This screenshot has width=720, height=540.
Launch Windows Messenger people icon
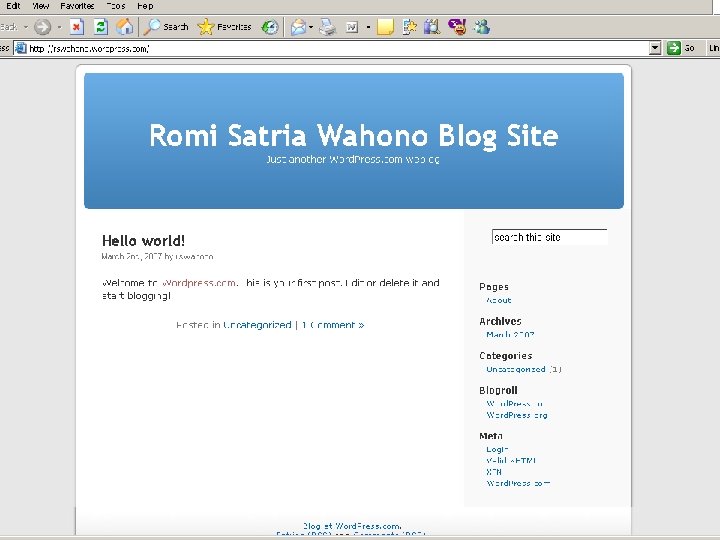click(x=482, y=27)
